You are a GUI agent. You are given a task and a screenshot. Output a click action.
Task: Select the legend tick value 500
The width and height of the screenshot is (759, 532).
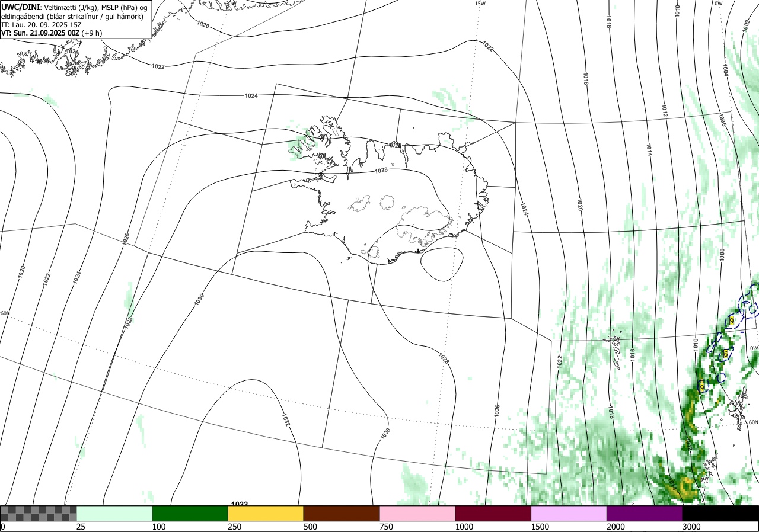tap(311, 527)
